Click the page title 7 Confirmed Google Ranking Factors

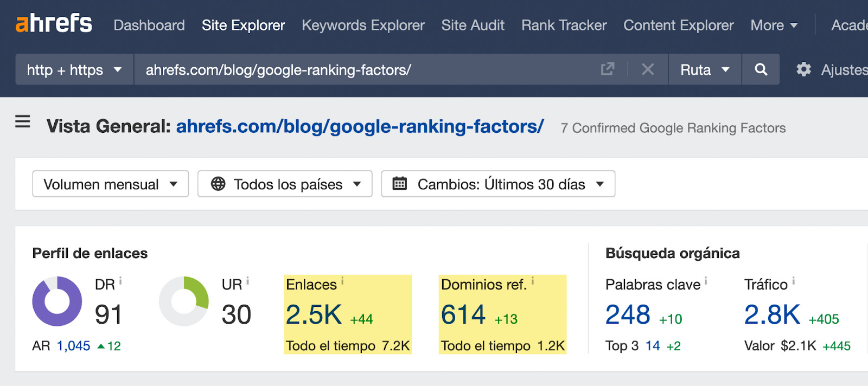[673, 128]
